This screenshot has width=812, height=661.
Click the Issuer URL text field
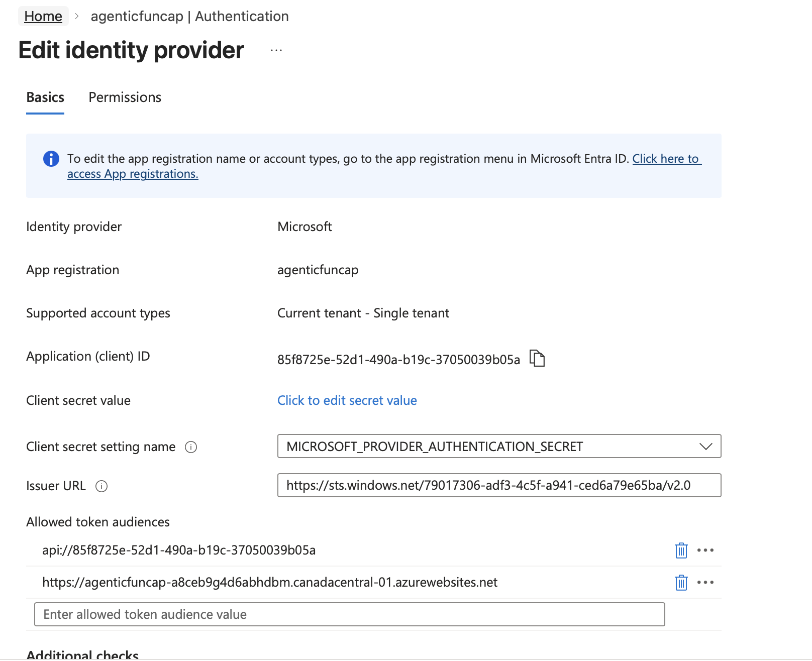tap(498, 485)
